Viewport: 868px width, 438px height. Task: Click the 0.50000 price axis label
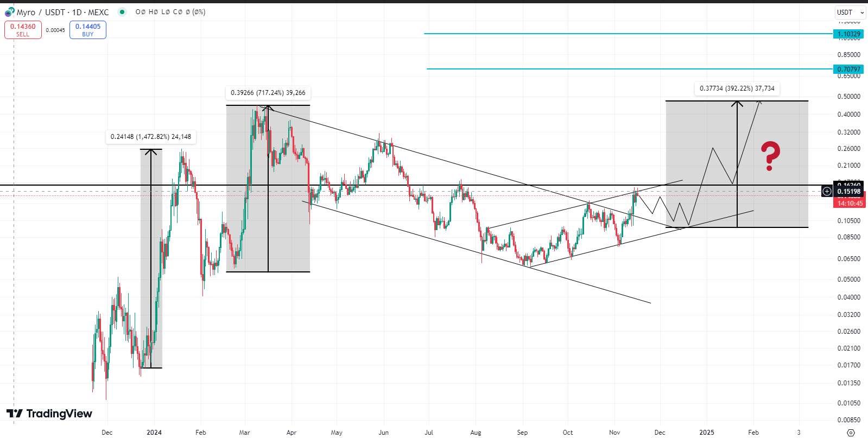pyautogui.click(x=849, y=97)
